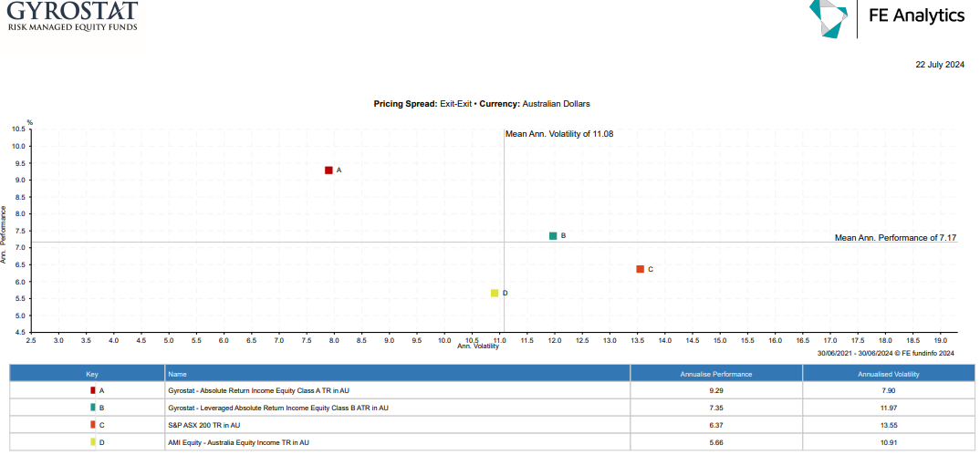
Task: Select the yellow data point D on chart
Action: pos(495,293)
